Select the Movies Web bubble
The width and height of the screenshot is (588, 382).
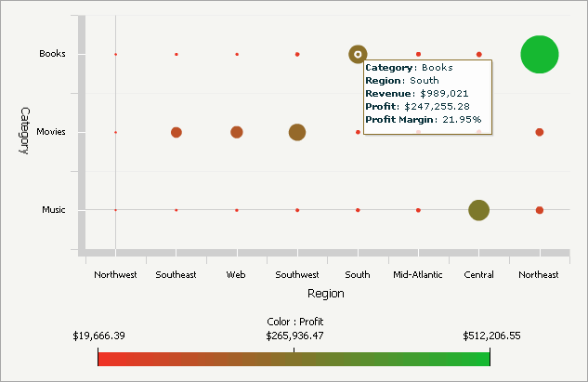point(237,132)
